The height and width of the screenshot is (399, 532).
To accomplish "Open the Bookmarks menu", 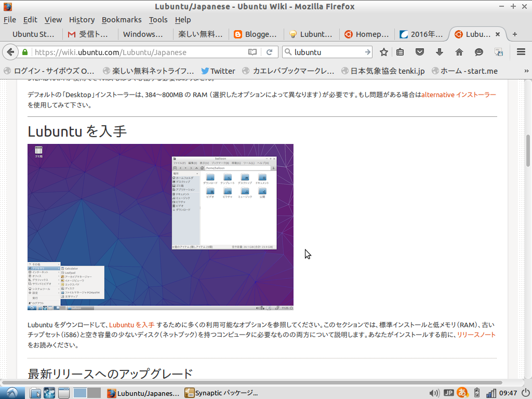I will click(122, 20).
